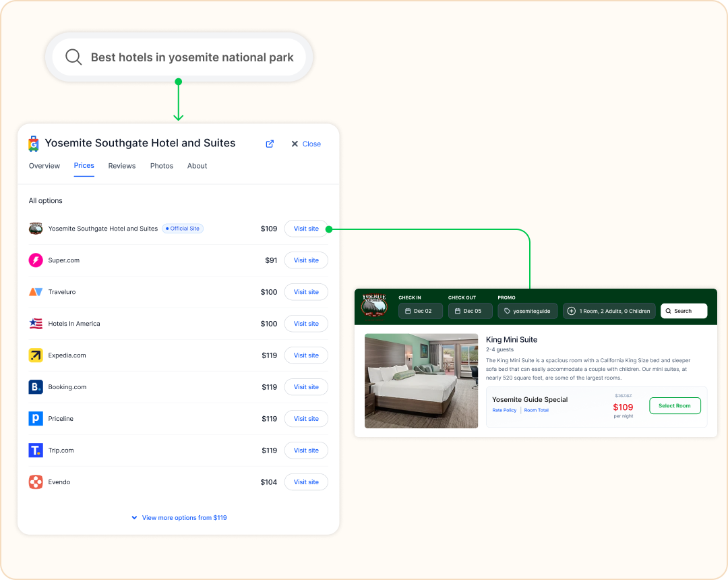Viewport: 728px width, 580px height.
Task: Click the Priceline P logo
Action: click(36, 418)
